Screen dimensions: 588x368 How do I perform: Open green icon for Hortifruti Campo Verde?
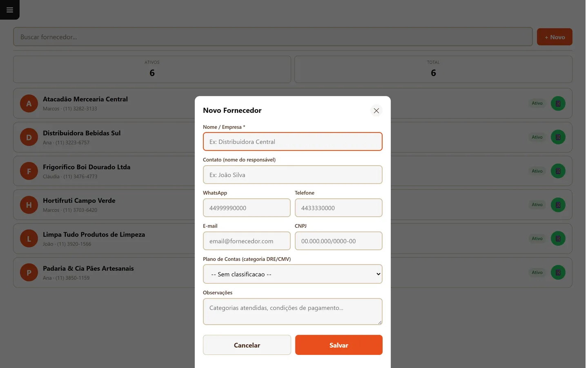pyautogui.click(x=558, y=205)
